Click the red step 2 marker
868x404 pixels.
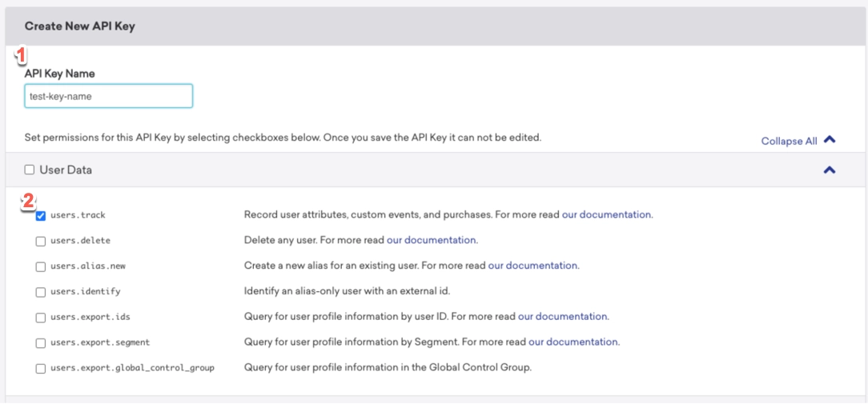(x=27, y=200)
